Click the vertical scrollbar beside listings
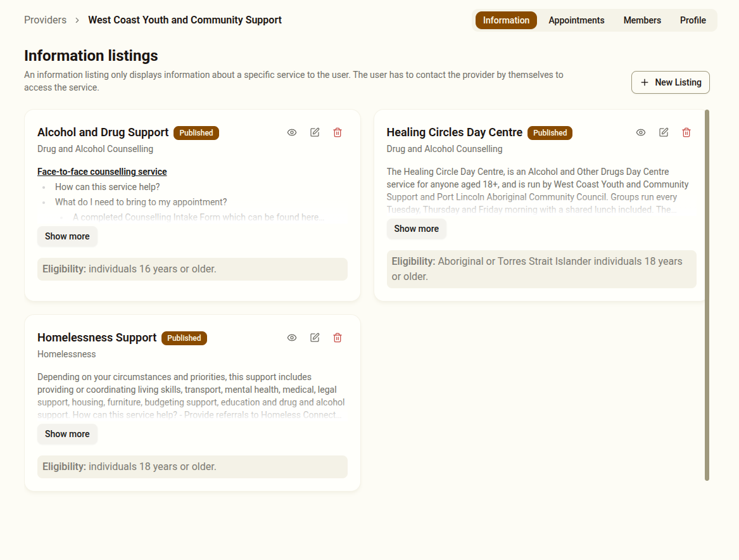 707,295
